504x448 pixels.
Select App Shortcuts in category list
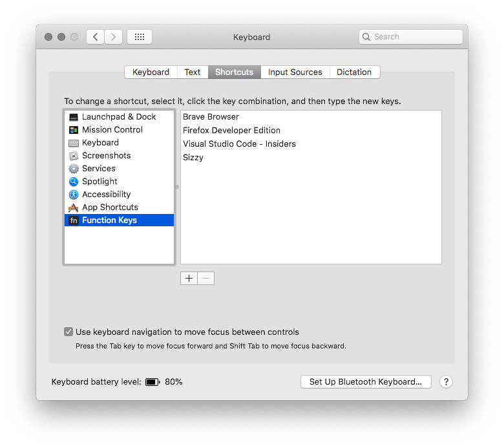[120, 208]
